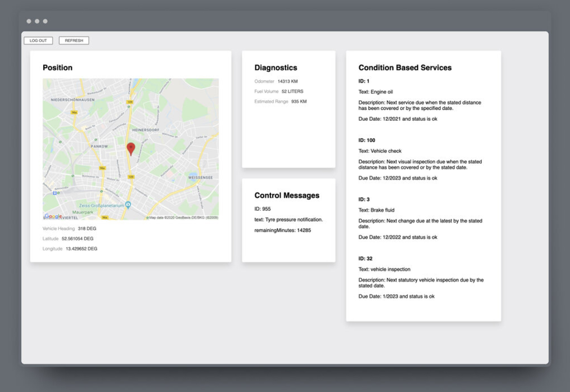Select the ID: 100 service entry
This screenshot has height=392, width=570.
point(367,140)
